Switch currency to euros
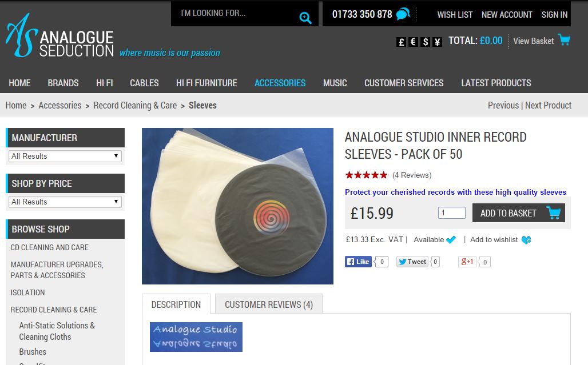Viewport: 588px width, 365px height. tap(413, 42)
